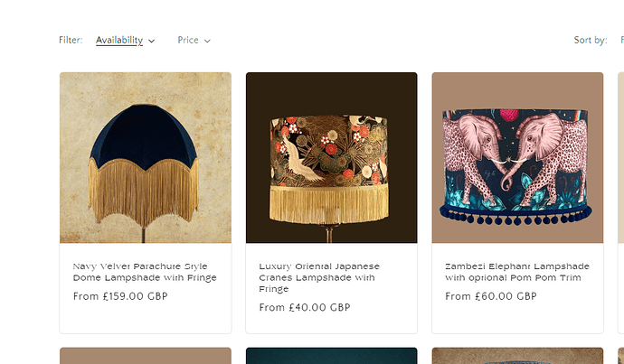
Task: Open the sort dropdown right of Sort by
Action: tap(620, 40)
